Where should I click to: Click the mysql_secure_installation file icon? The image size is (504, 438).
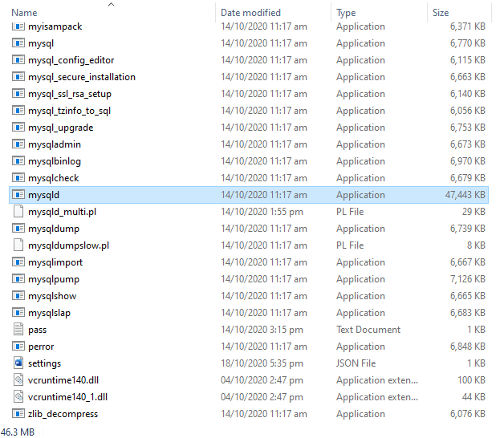[x=18, y=76]
